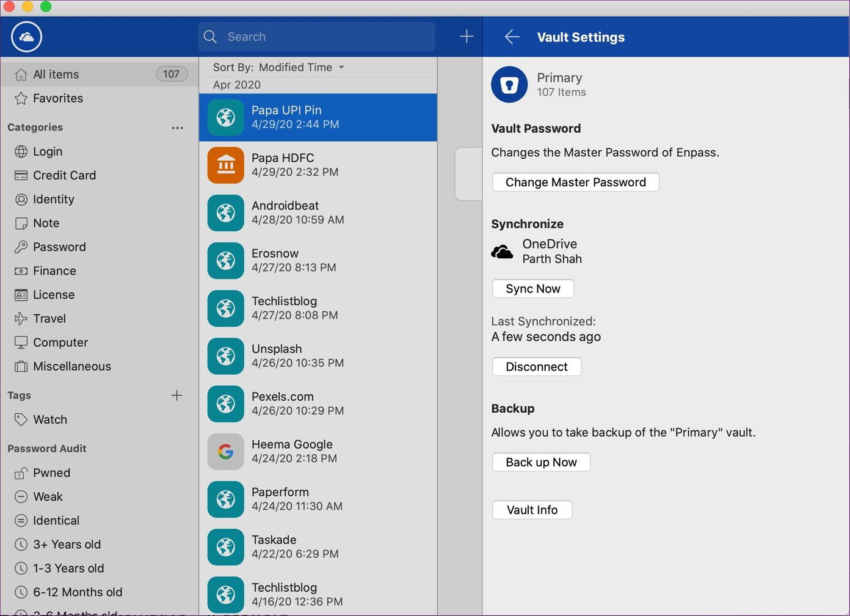
Task: Click the Enpass cloud vault icon
Action: point(26,37)
